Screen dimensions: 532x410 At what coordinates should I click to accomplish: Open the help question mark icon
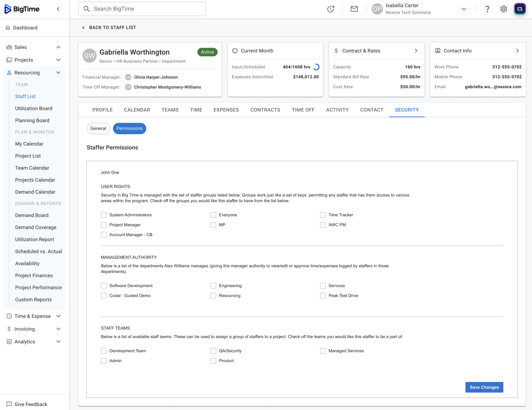coord(487,9)
